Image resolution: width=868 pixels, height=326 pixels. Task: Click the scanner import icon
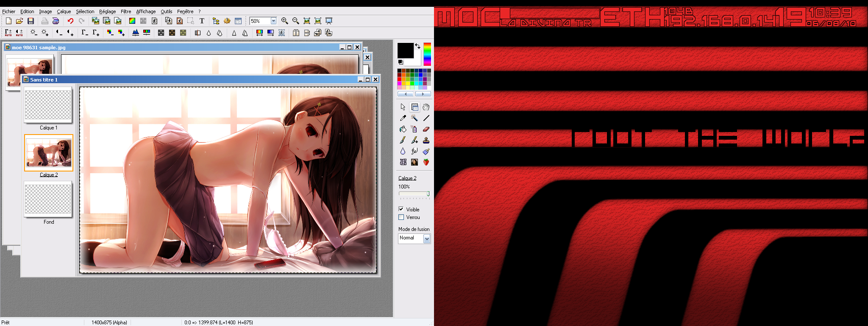pyautogui.click(x=56, y=21)
